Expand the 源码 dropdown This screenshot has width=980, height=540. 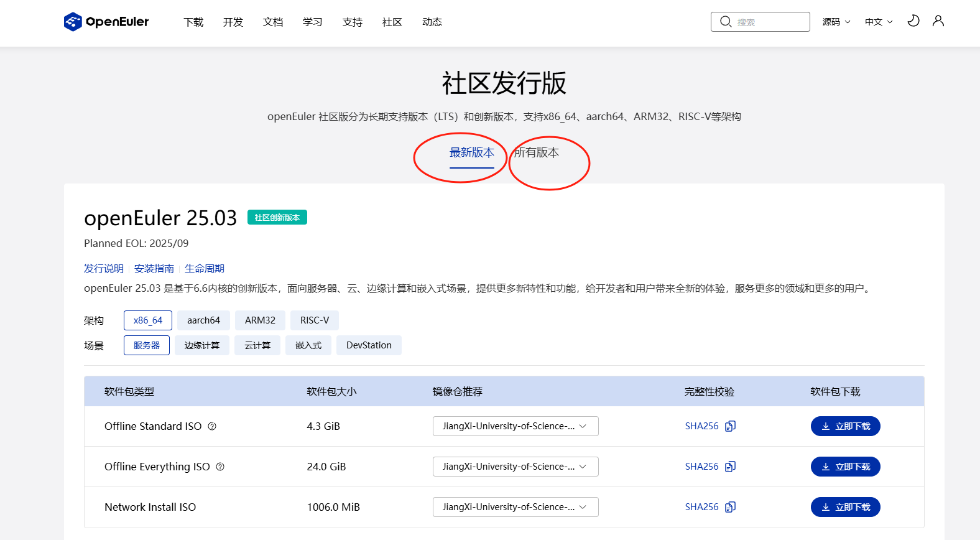(836, 22)
